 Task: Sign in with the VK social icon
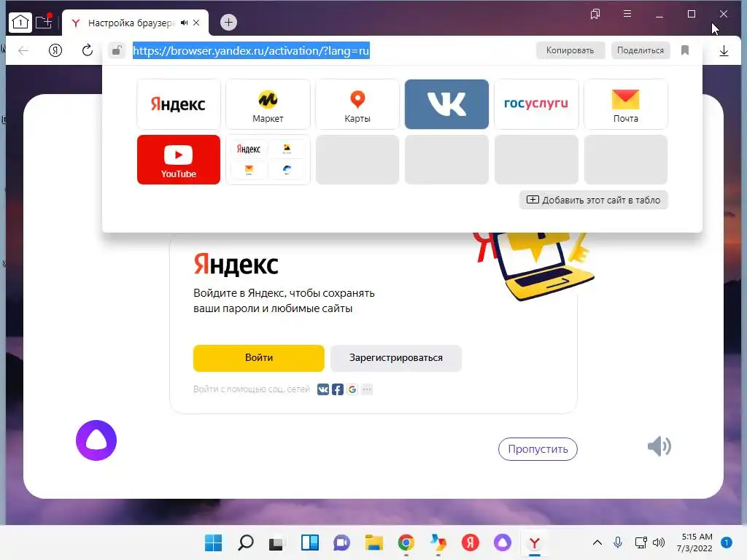pyautogui.click(x=323, y=389)
